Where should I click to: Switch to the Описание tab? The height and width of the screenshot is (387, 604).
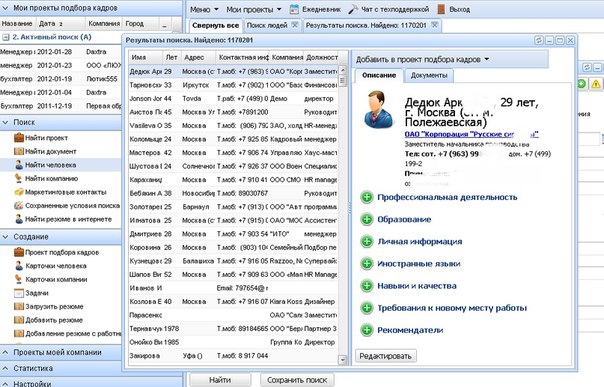379,75
